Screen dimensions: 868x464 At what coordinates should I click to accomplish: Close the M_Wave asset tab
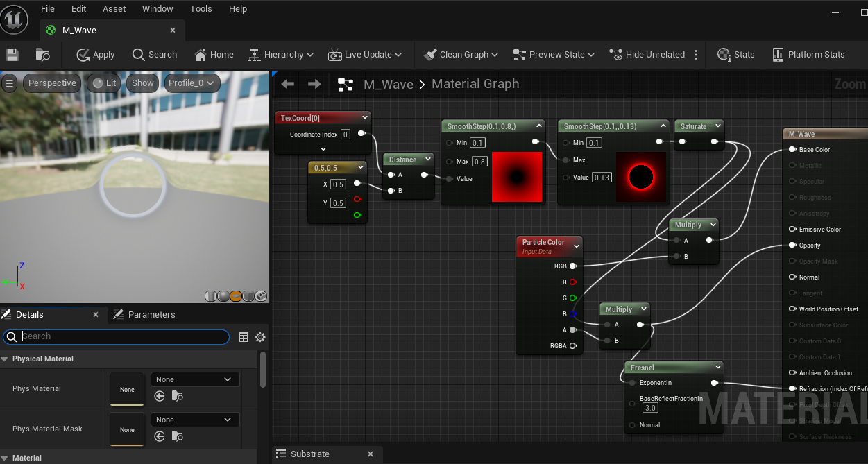click(x=173, y=31)
